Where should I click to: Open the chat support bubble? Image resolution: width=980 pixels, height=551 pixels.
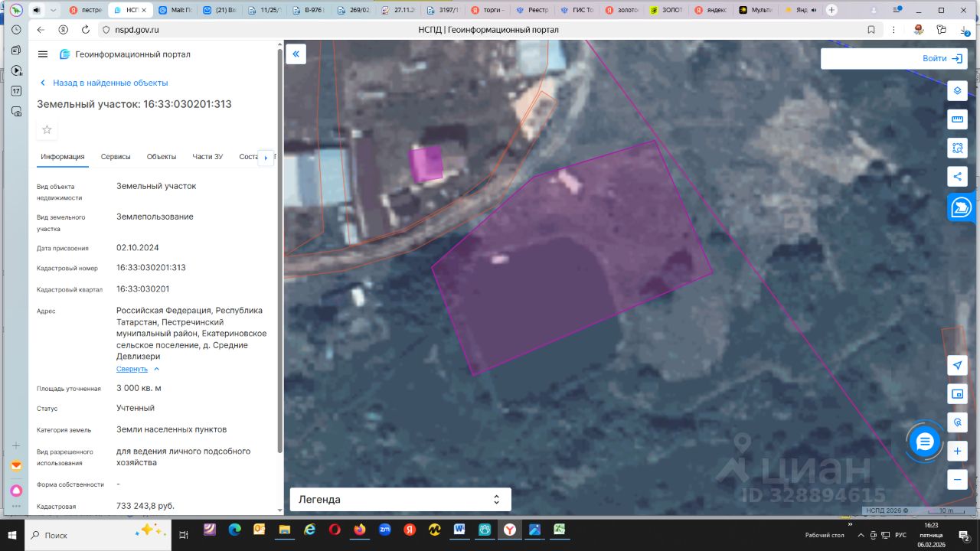925,442
